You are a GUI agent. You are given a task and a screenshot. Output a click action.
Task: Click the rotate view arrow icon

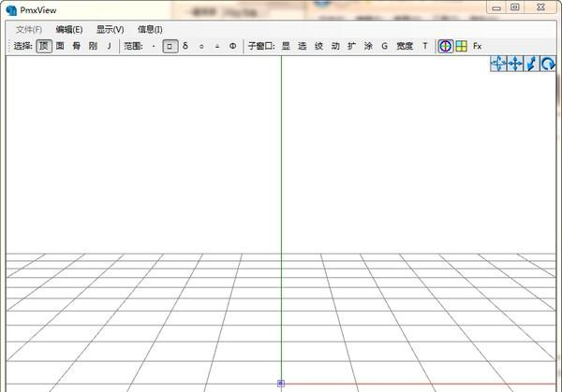(548, 64)
